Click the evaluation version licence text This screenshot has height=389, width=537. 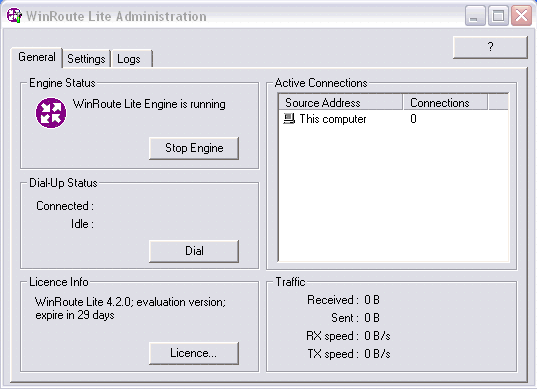pyautogui.click(x=130, y=309)
